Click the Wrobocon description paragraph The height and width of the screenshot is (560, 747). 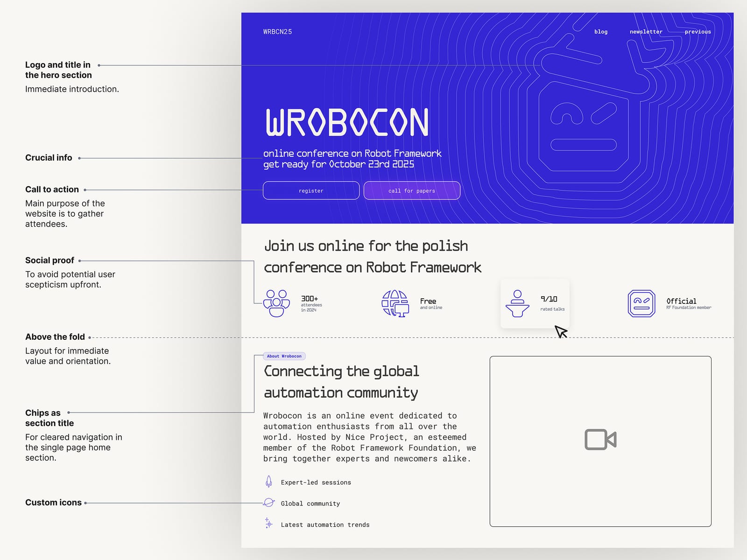click(369, 437)
